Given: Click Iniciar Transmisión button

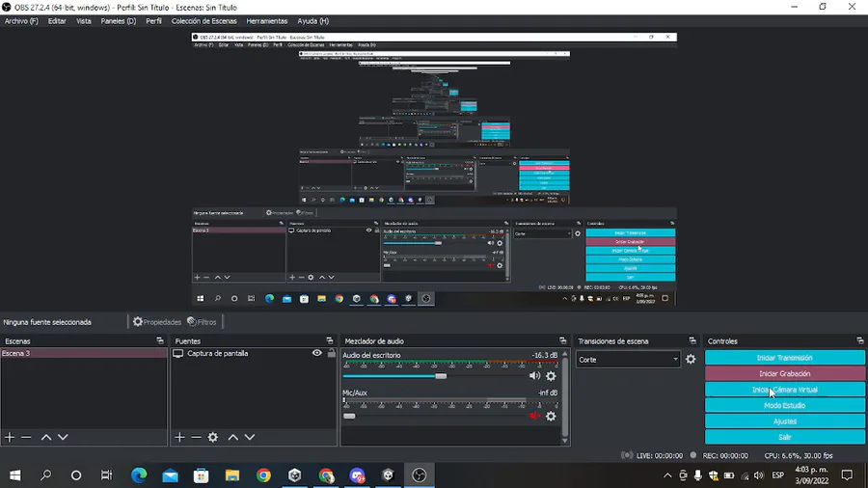Looking at the screenshot, I should tap(784, 358).
